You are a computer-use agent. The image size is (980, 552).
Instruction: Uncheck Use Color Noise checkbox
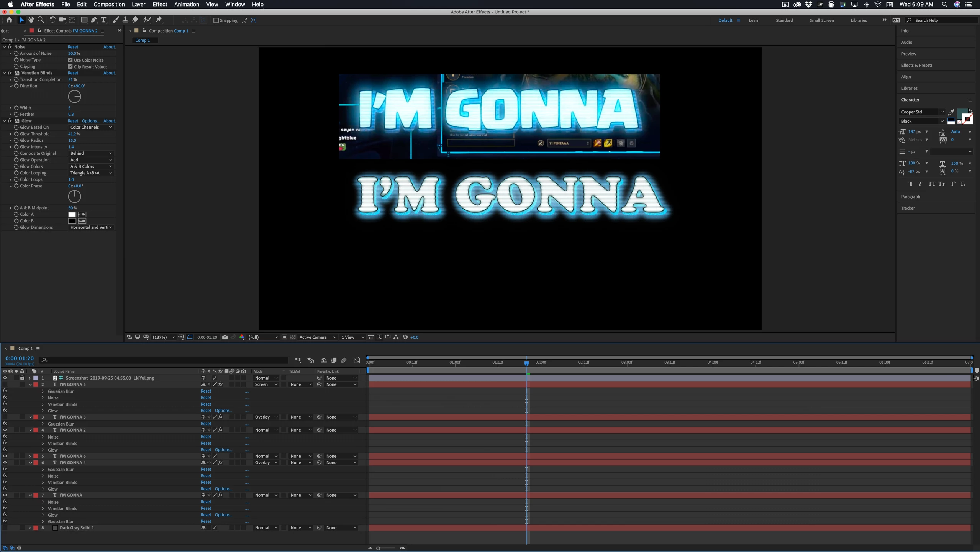click(70, 60)
